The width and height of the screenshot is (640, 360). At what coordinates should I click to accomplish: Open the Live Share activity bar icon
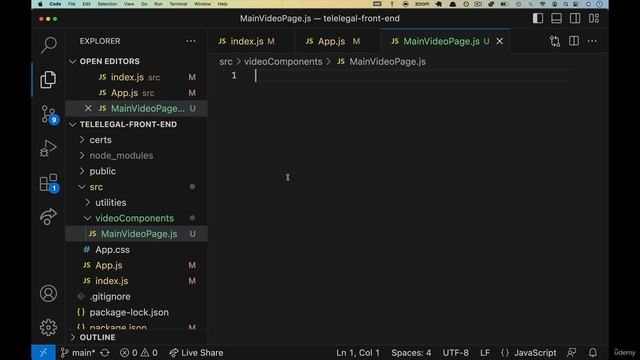48,217
